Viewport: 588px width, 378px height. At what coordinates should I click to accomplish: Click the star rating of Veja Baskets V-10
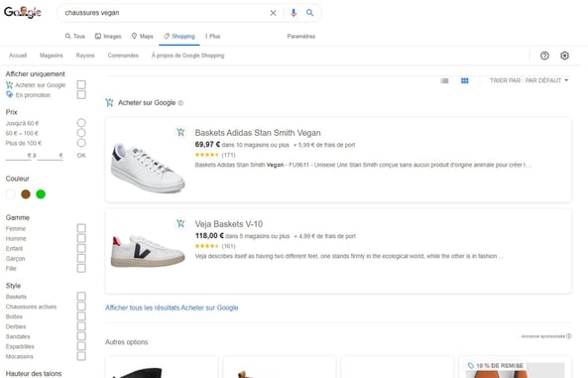click(x=206, y=246)
